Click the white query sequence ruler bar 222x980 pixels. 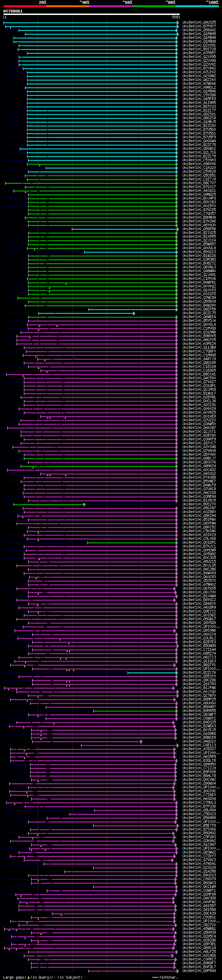pyautogui.click(x=91, y=15)
